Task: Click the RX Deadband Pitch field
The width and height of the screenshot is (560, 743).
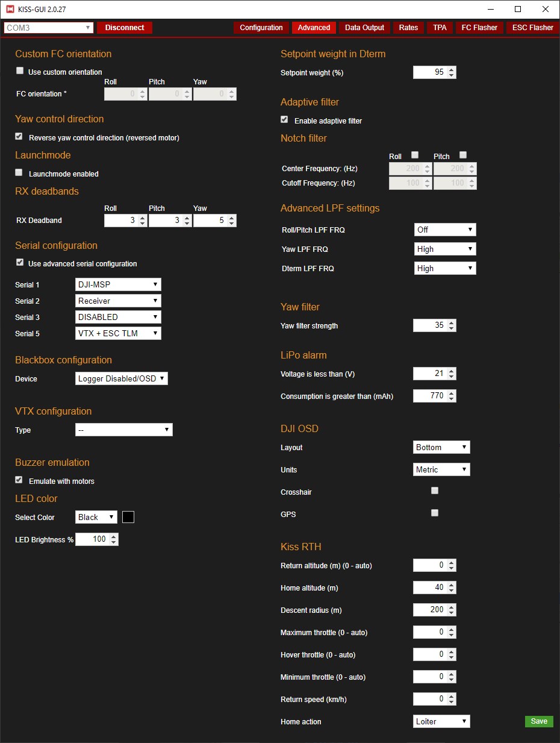Action: click(x=170, y=221)
